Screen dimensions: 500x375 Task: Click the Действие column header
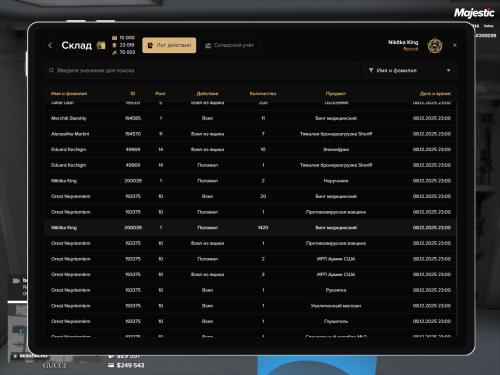tap(207, 94)
